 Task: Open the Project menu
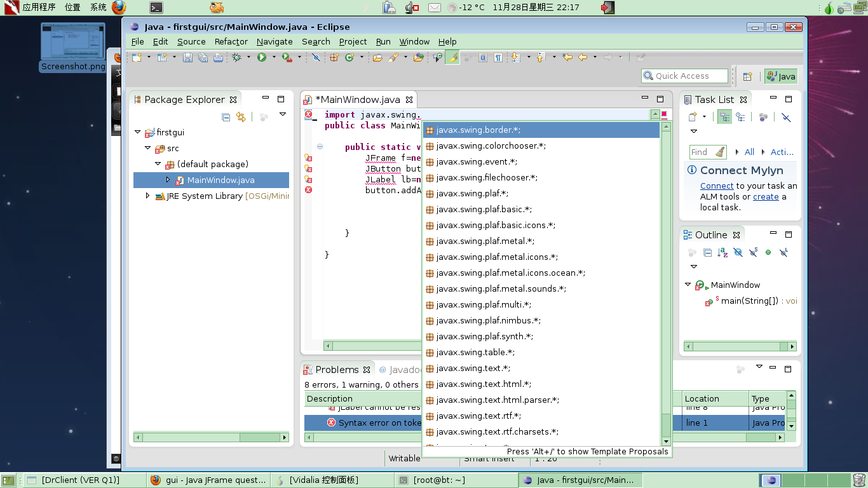click(x=353, y=41)
